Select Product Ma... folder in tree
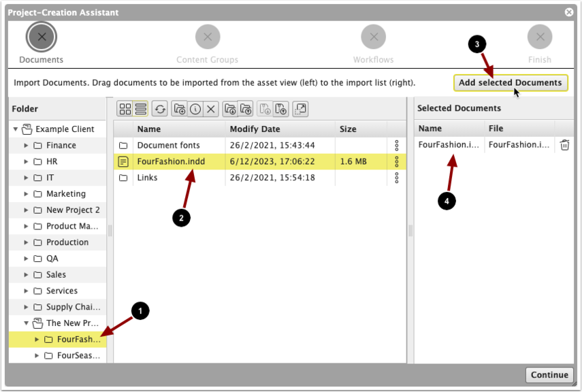 click(x=72, y=226)
